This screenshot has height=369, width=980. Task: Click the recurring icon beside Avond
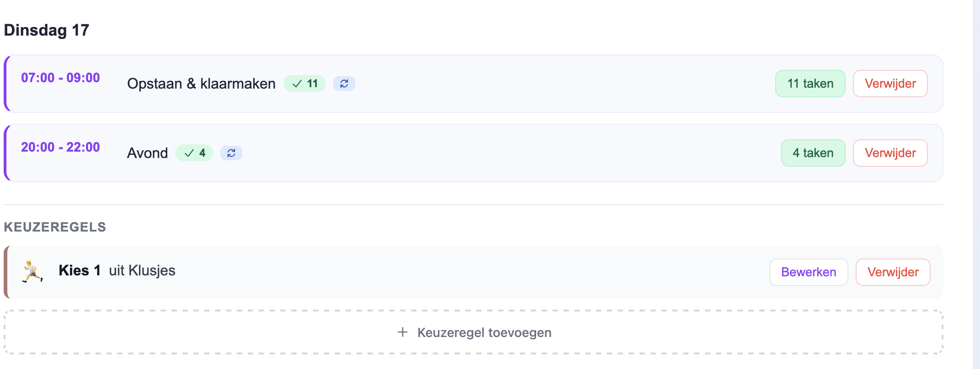[231, 153]
